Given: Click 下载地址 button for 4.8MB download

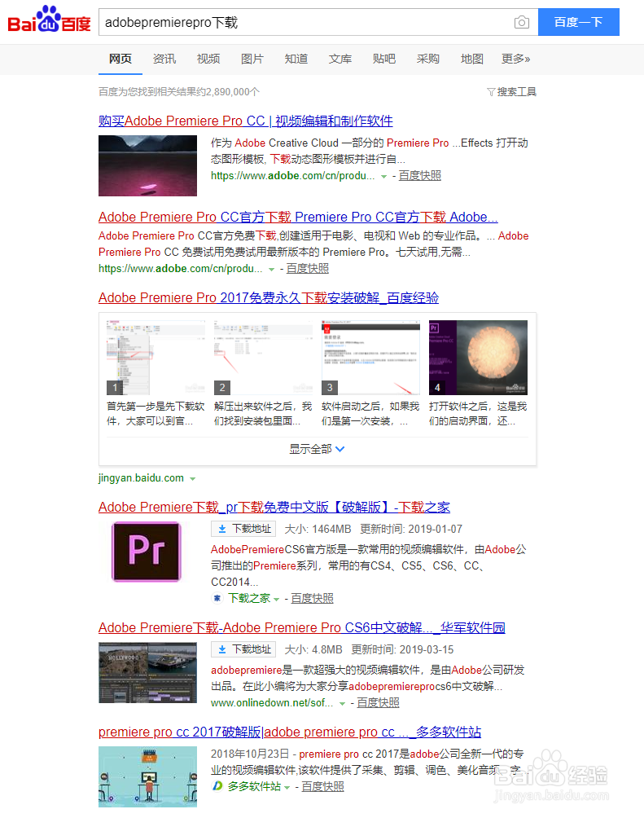Looking at the screenshot, I should (x=243, y=649).
